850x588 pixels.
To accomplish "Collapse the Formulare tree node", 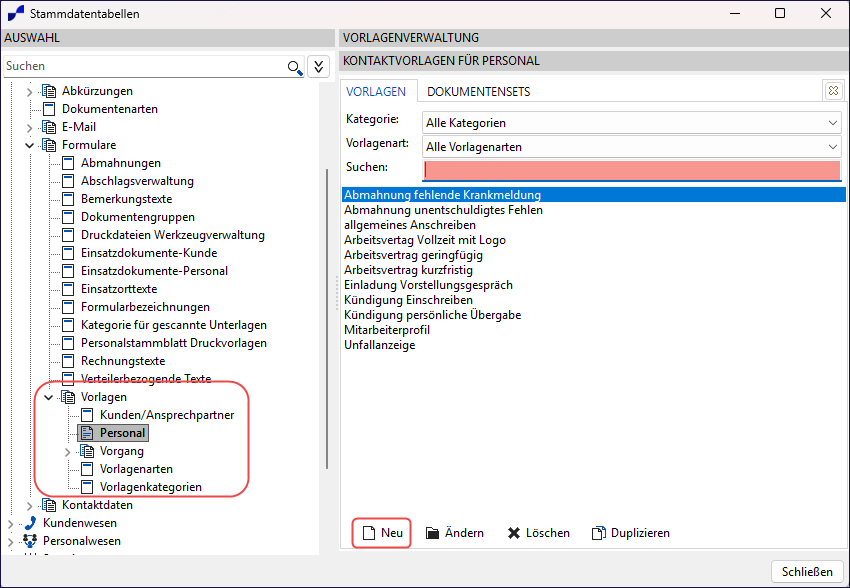I will coord(29,145).
